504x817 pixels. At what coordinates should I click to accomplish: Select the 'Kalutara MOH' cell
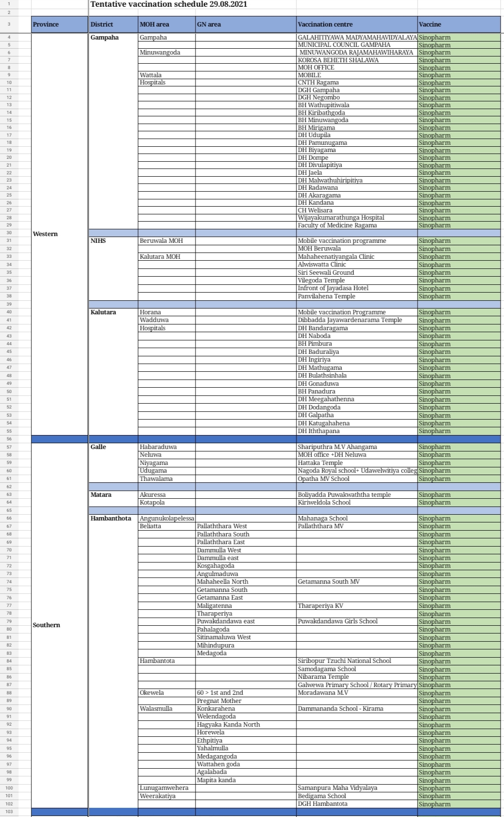pyautogui.click(x=167, y=257)
